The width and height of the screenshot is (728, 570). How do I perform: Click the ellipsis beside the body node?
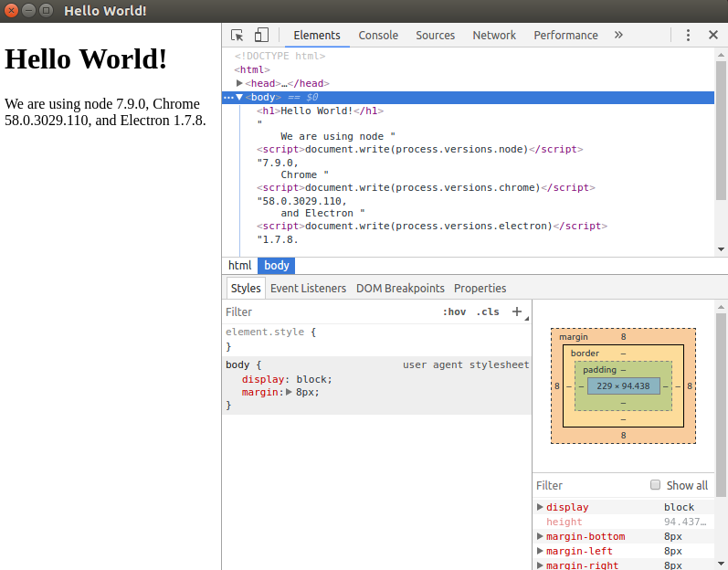pos(228,98)
